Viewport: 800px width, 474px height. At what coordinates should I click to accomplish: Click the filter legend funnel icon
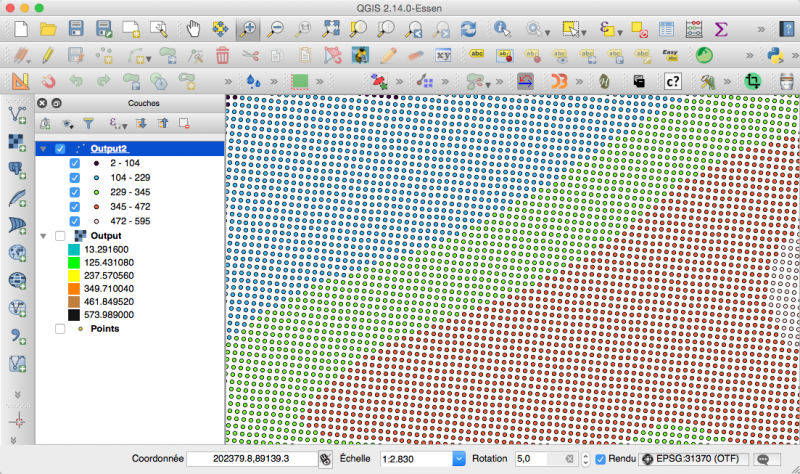tap(88, 124)
